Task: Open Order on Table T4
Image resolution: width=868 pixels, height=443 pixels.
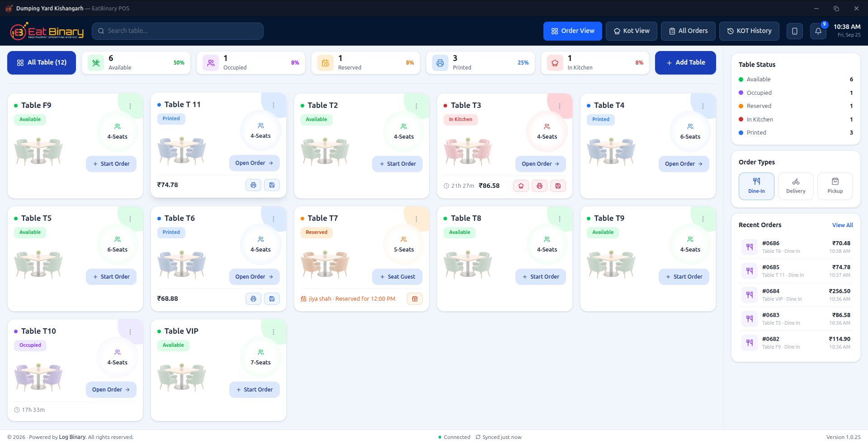Action: (684, 164)
